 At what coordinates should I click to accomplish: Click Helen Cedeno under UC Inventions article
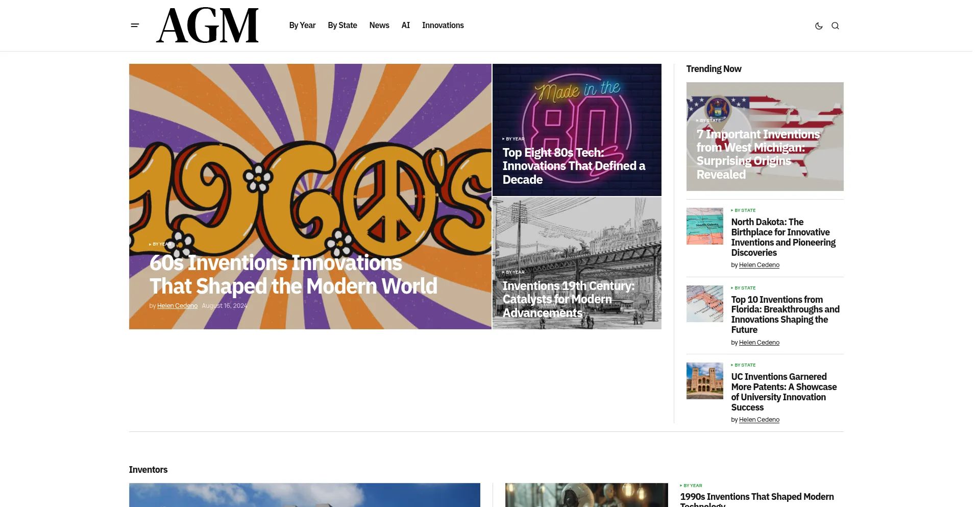tap(759, 420)
